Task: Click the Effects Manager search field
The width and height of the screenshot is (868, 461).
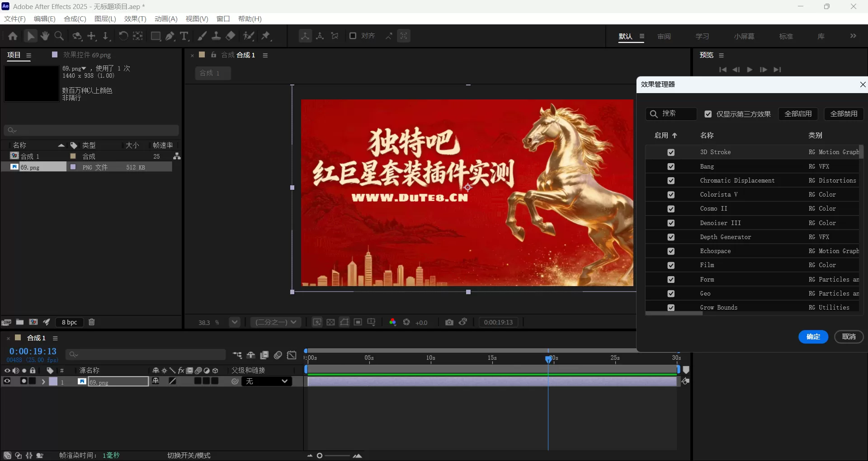Action: point(674,114)
